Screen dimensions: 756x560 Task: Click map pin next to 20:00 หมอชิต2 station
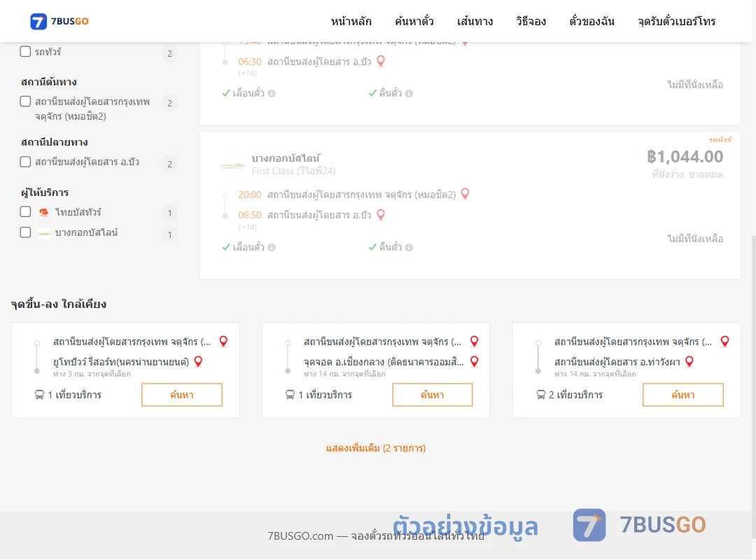465,194
